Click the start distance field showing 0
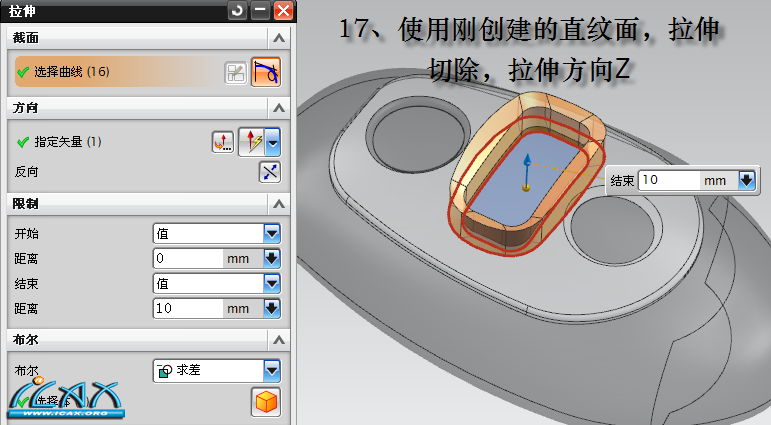Screen dimensions: 771x425 pos(188,258)
